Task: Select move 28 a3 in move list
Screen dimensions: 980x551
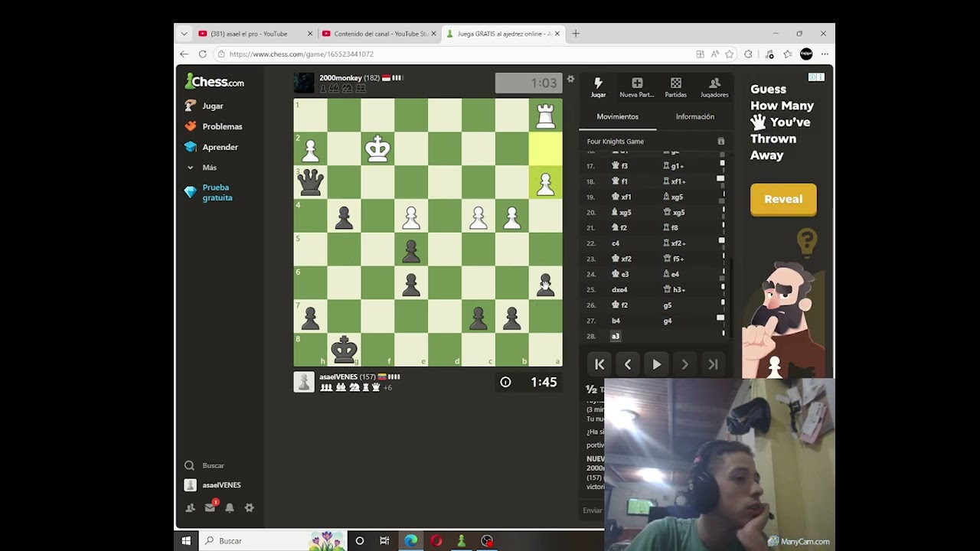Action: tap(616, 336)
